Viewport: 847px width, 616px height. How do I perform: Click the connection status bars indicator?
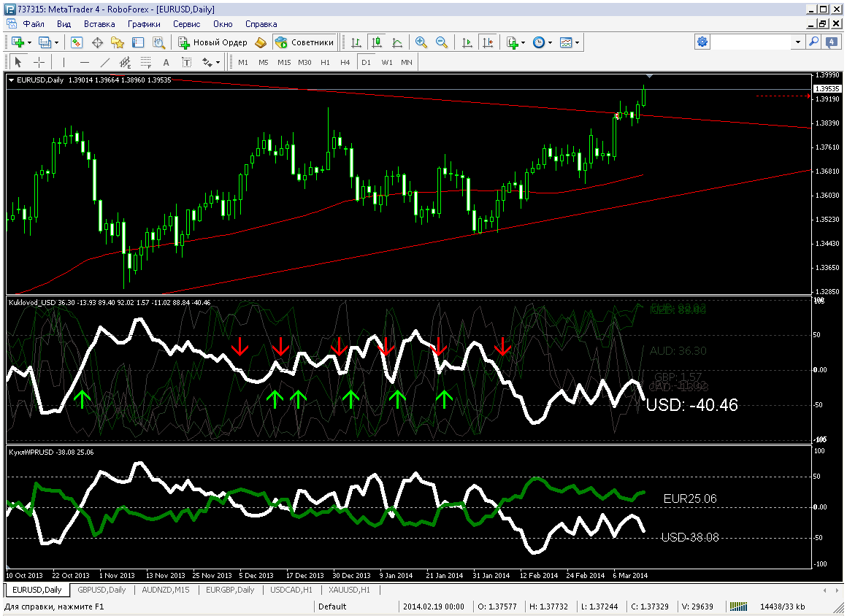(738, 607)
